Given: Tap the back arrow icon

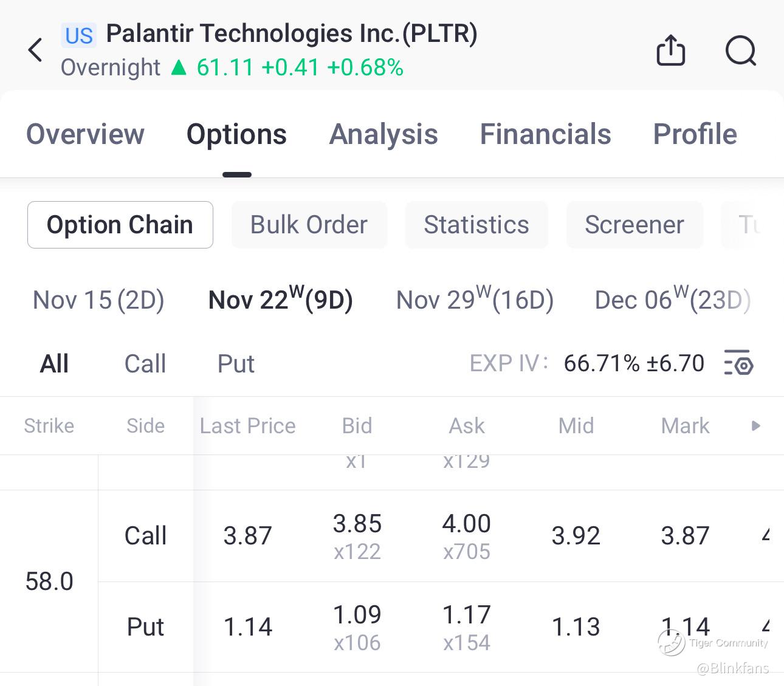Looking at the screenshot, I should click(36, 50).
